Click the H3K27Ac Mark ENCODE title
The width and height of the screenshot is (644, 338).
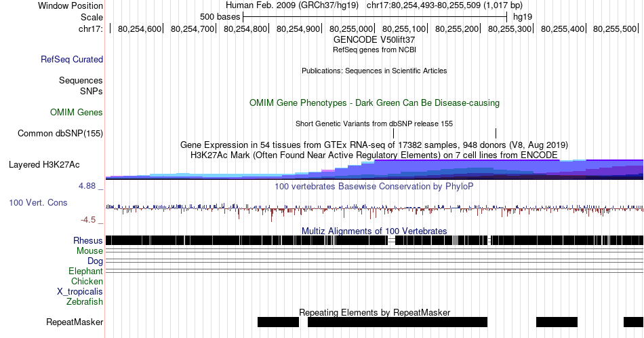pos(374,155)
